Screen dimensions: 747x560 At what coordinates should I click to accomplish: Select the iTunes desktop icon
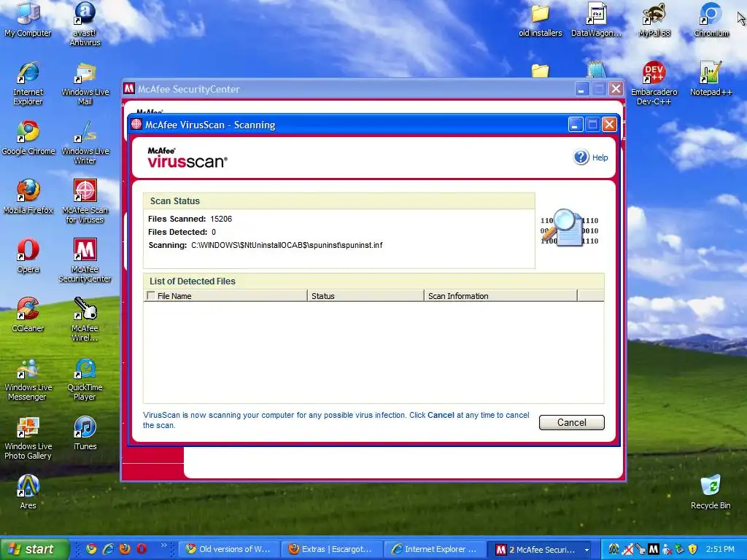tap(85, 433)
